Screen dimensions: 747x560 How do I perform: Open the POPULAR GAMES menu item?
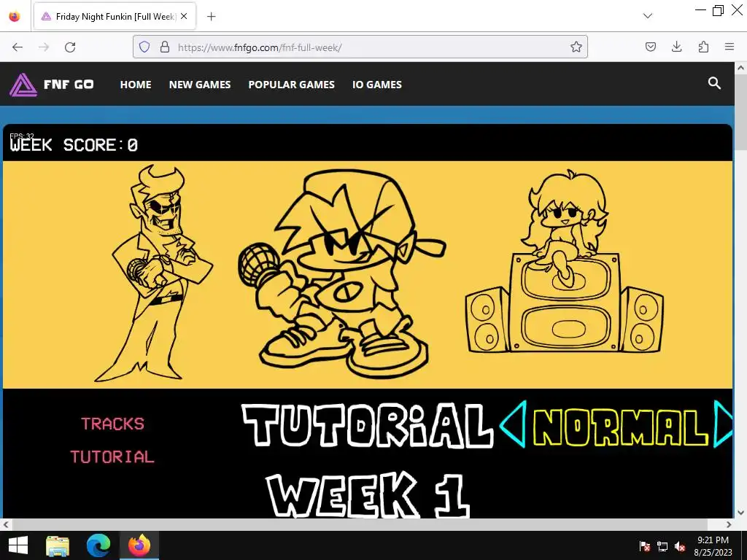click(292, 85)
